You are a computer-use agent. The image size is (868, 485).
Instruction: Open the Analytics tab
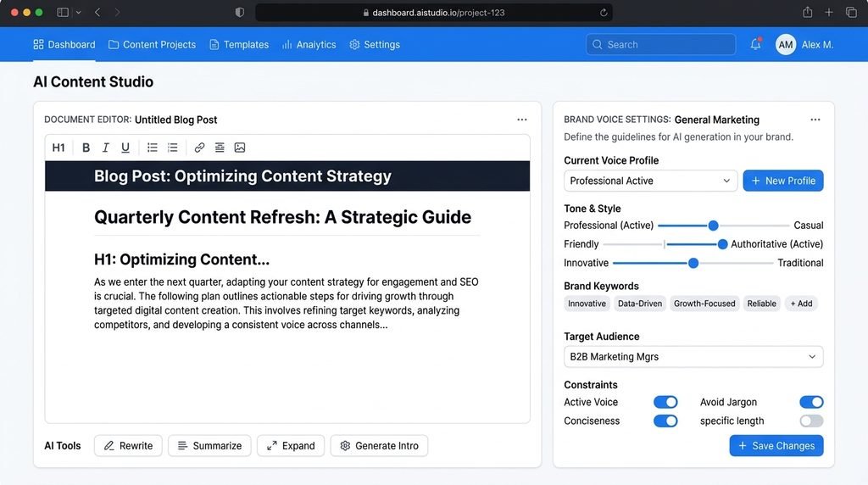[x=309, y=44]
